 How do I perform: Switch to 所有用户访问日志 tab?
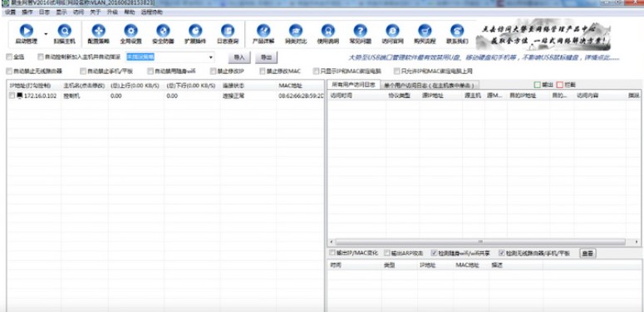pos(354,85)
